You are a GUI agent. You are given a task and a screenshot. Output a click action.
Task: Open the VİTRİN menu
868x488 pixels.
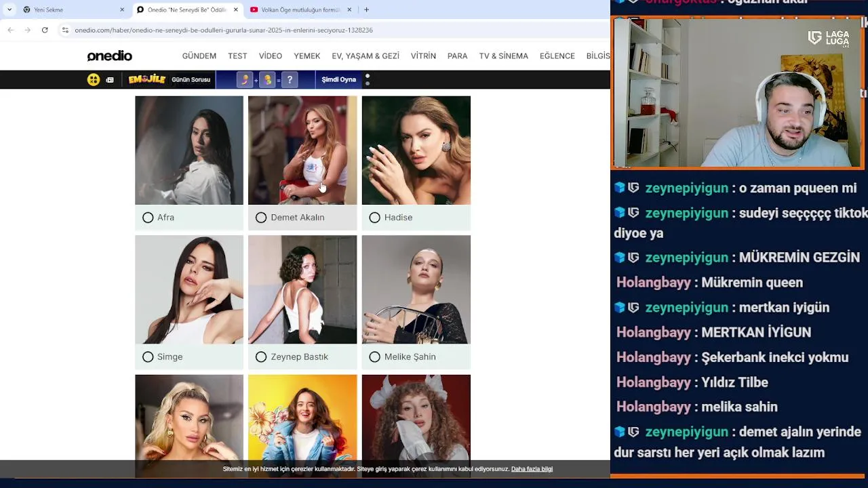423,56
